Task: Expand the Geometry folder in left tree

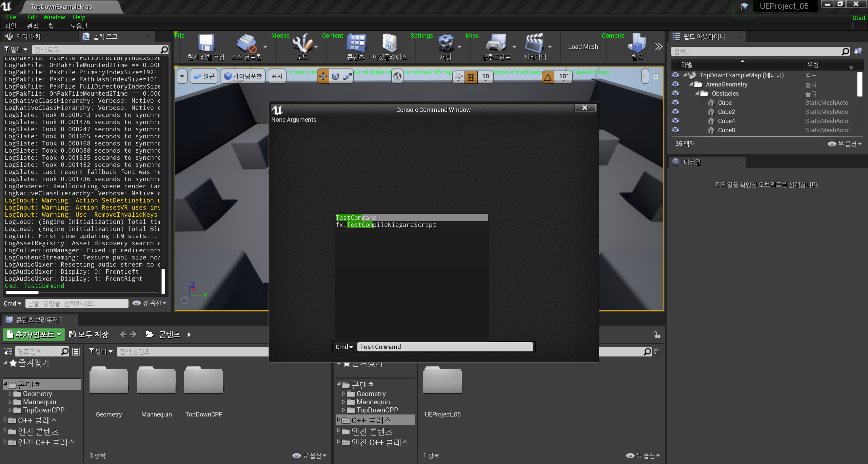Action: [10, 394]
